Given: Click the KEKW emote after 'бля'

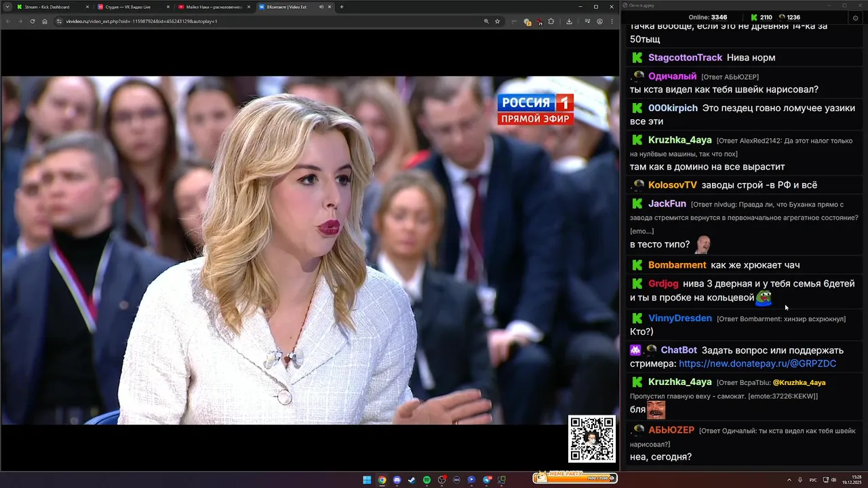Looking at the screenshot, I should (656, 410).
